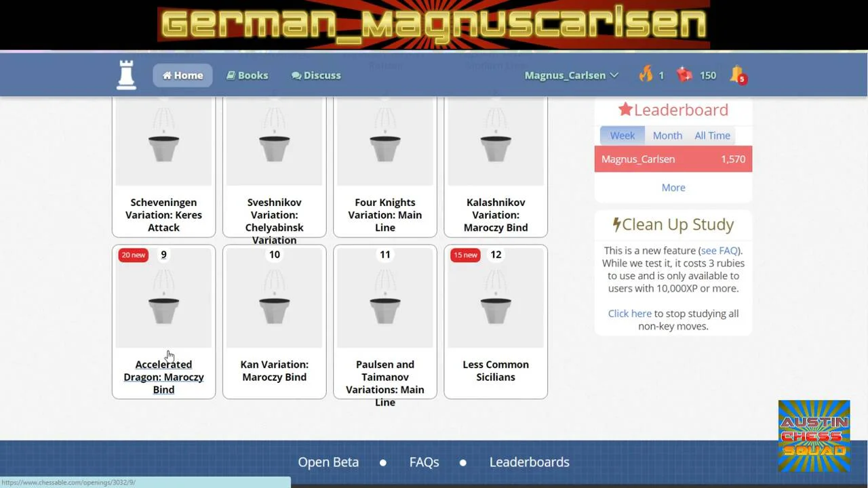Open the Leaderboards footer link
The height and width of the screenshot is (488, 868).
(530, 462)
